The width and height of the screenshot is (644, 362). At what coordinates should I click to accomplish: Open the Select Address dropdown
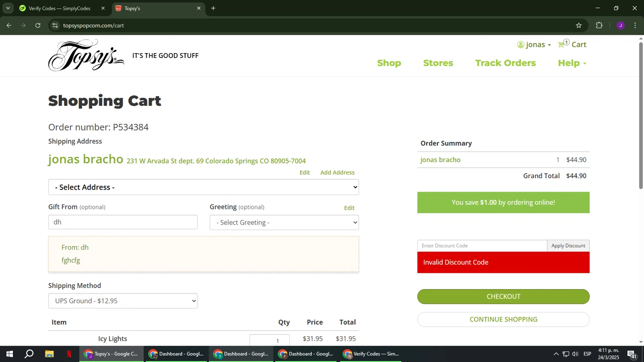coord(204,187)
